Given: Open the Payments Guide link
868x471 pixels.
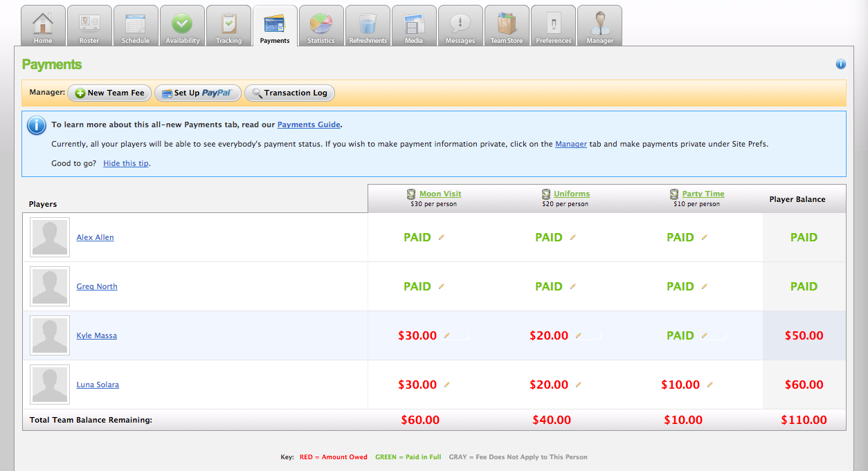Looking at the screenshot, I should click(x=309, y=124).
